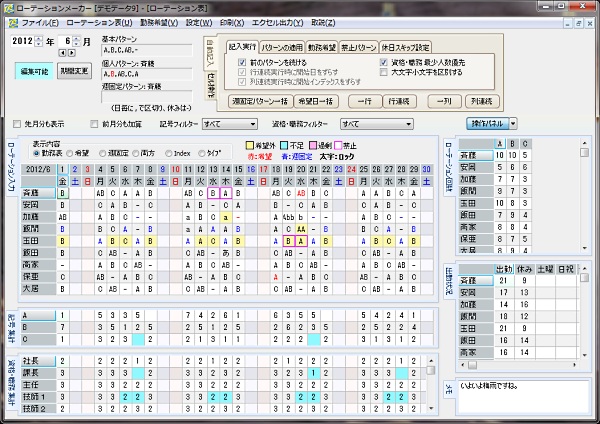Select the 希望 display radio button
Screen dimensions: 600x424
(x=70, y=153)
